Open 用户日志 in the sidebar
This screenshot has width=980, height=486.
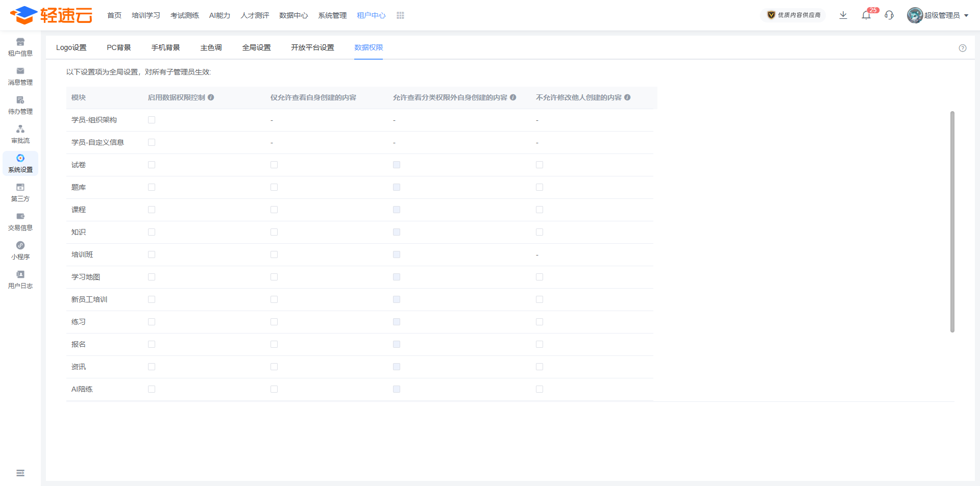click(20, 279)
